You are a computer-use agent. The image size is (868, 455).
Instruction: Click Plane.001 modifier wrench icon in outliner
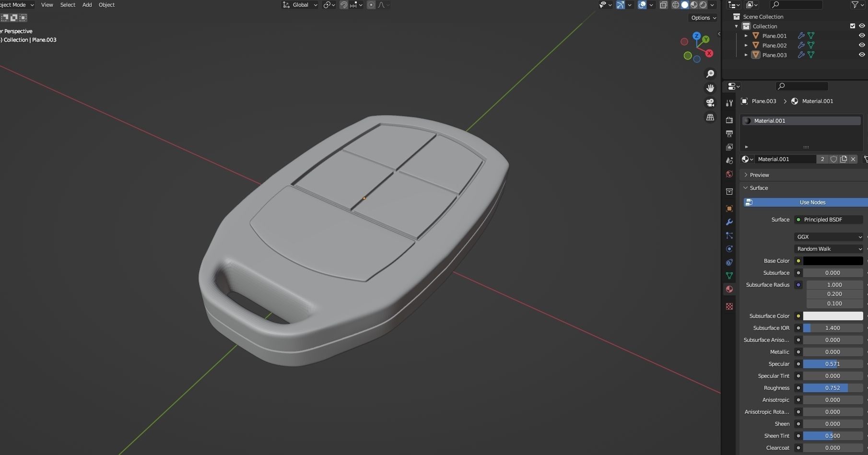(801, 35)
